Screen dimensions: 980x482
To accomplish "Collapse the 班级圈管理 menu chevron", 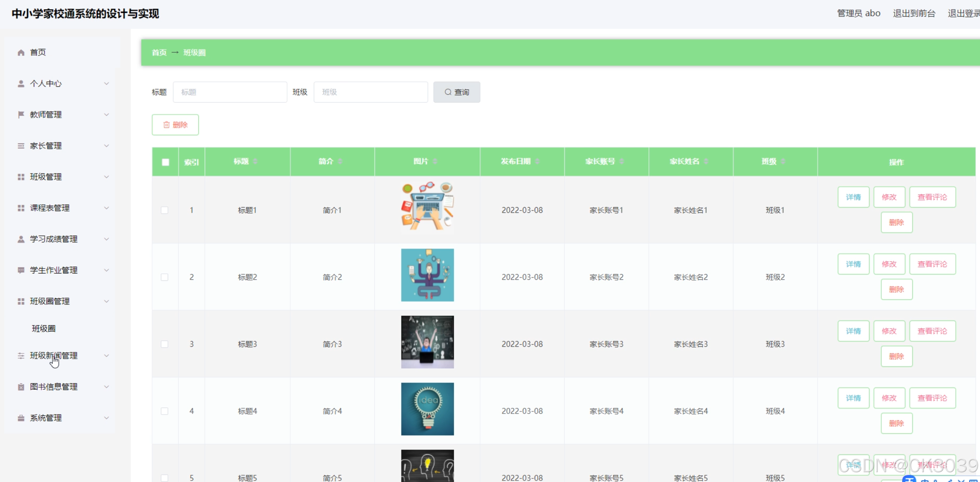I will 106,301.
